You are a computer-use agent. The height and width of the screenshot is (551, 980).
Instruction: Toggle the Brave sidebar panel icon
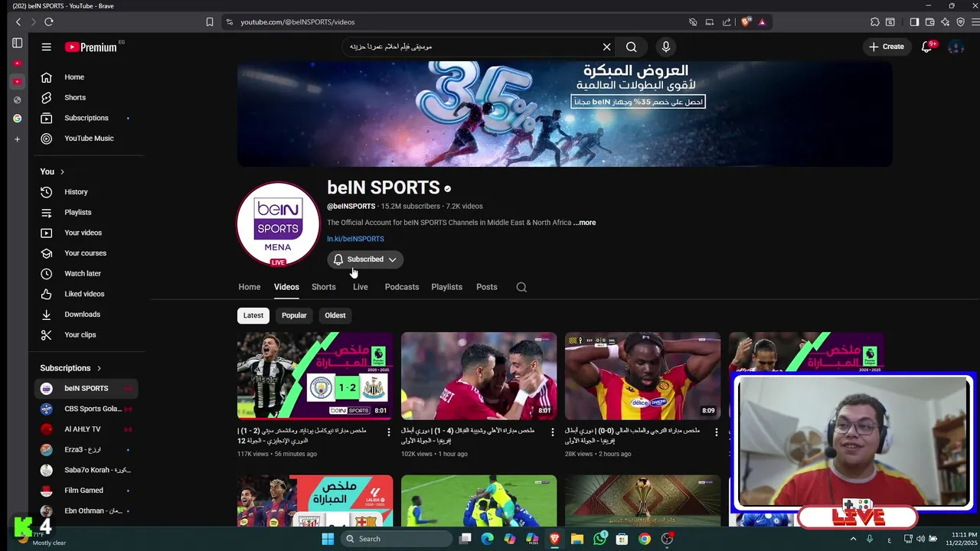pyautogui.click(x=914, y=22)
